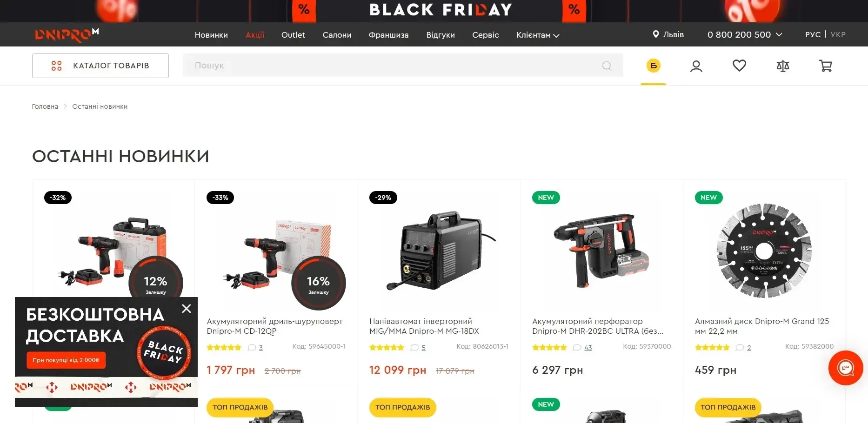The width and height of the screenshot is (868, 423).
Task: Switch language to РУС
Action: coord(813,34)
